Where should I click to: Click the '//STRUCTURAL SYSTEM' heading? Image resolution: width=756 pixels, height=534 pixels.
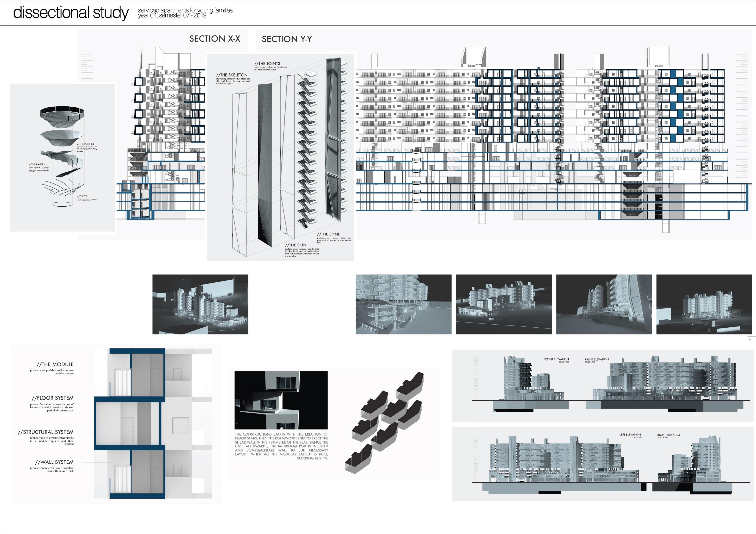tap(46, 432)
